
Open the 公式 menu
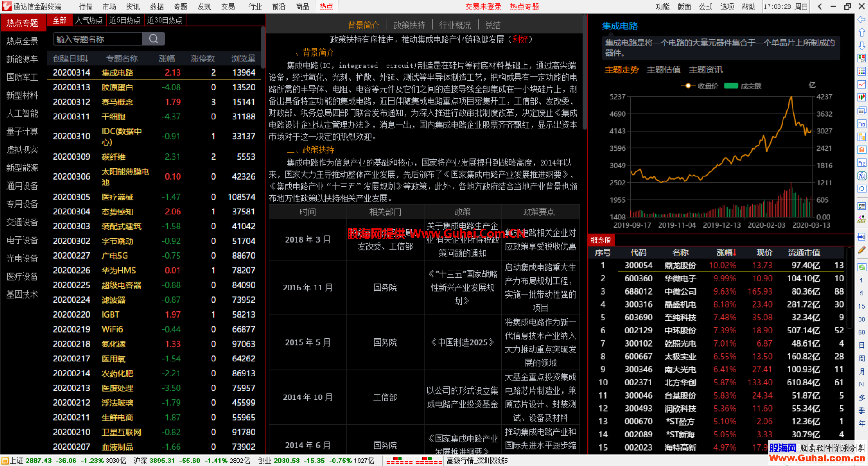coord(706,6)
